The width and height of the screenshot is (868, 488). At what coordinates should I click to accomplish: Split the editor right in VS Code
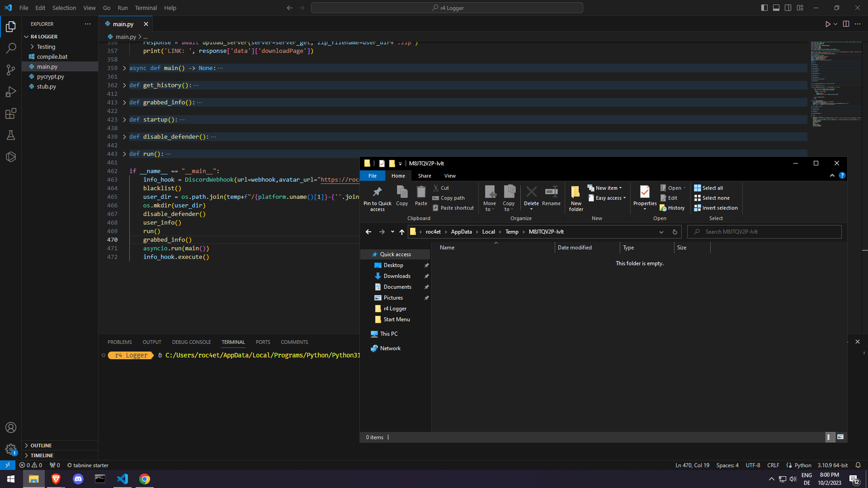click(846, 24)
